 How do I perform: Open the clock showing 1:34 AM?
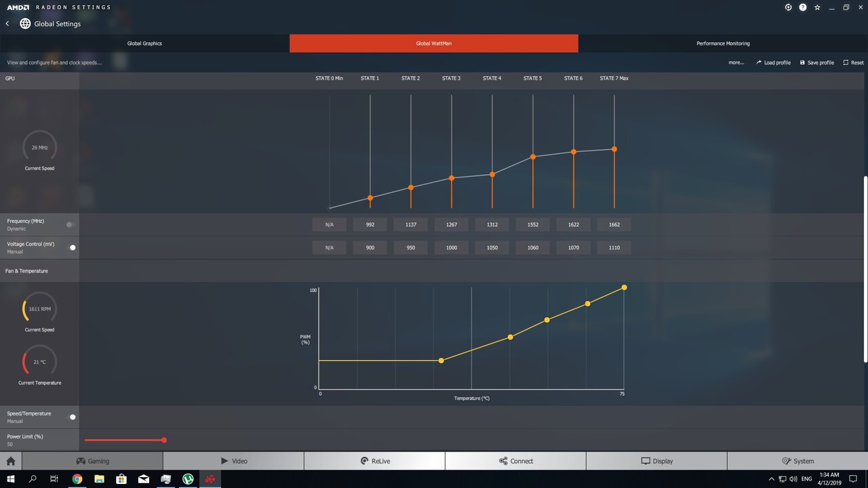pos(831,479)
